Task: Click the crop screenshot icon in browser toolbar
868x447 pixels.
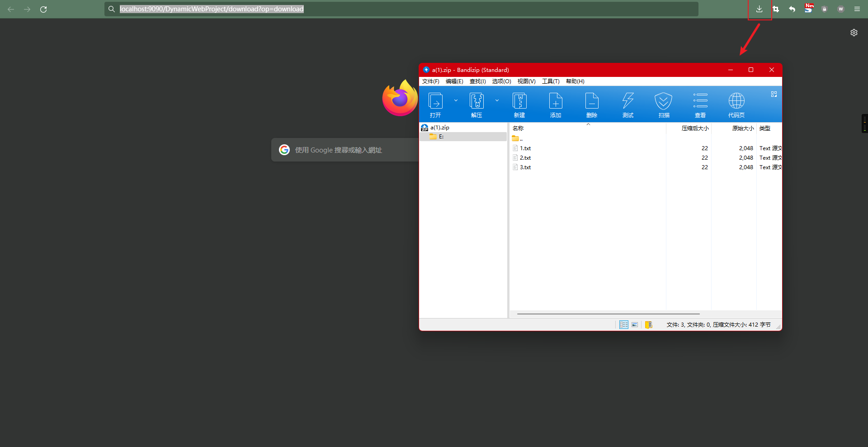Action: [x=776, y=9]
